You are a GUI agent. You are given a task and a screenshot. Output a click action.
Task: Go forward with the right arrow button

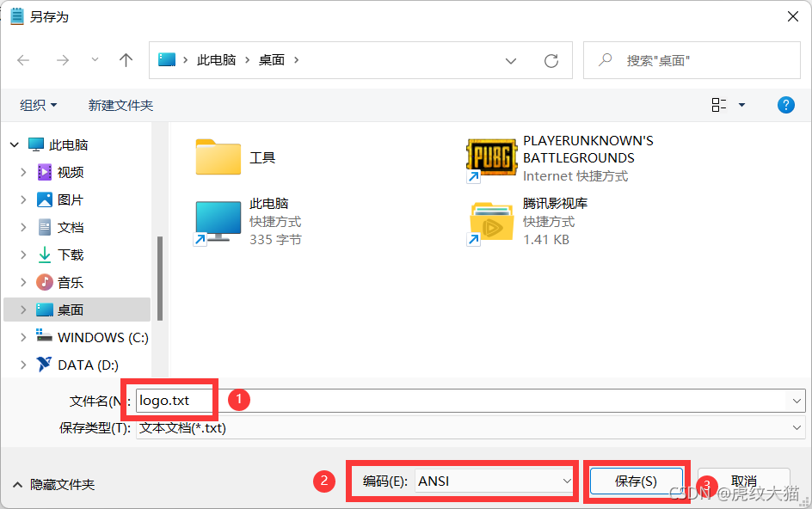[x=63, y=60]
